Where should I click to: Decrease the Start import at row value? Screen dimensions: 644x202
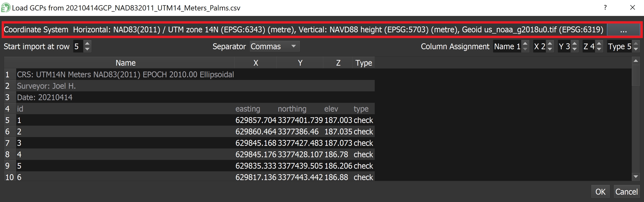tap(87, 49)
